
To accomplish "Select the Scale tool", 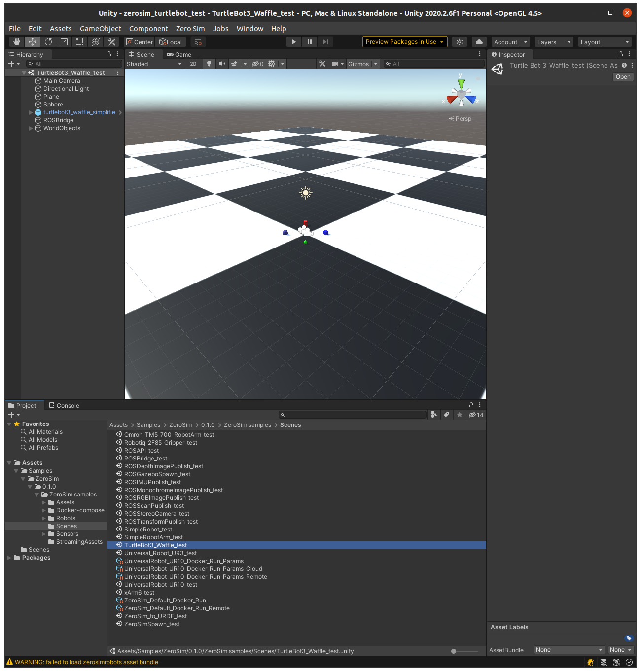I will 64,42.
